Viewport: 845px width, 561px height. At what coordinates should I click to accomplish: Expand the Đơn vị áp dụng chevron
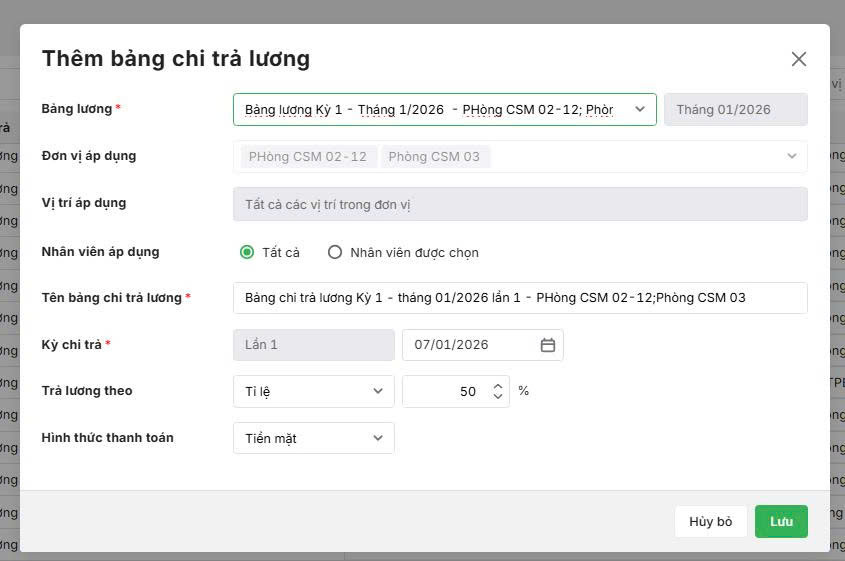pos(792,156)
